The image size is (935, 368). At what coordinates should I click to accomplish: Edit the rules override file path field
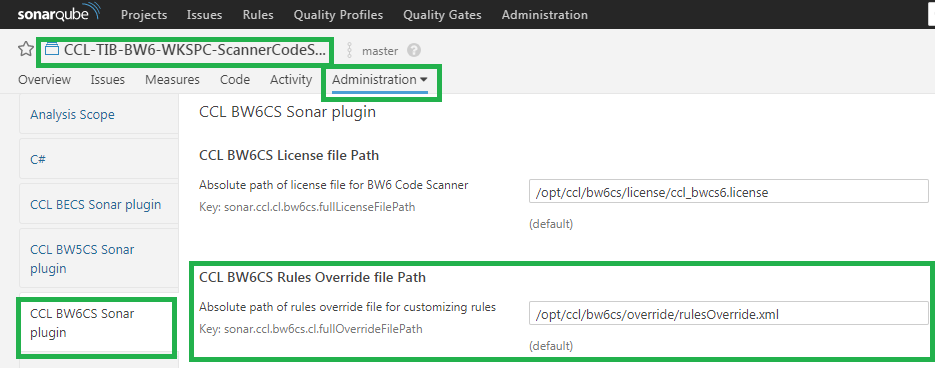pyautogui.click(x=729, y=313)
